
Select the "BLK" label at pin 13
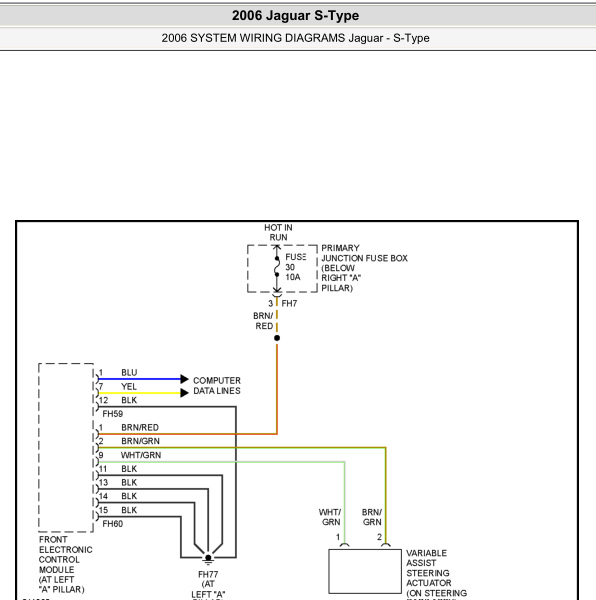pyautogui.click(x=129, y=483)
